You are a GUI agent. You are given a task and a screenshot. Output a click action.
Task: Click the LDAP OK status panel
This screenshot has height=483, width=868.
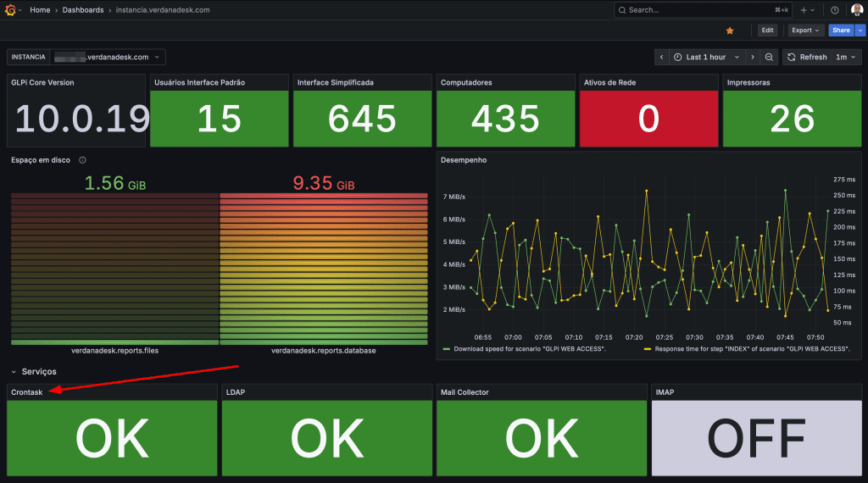(x=327, y=438)
